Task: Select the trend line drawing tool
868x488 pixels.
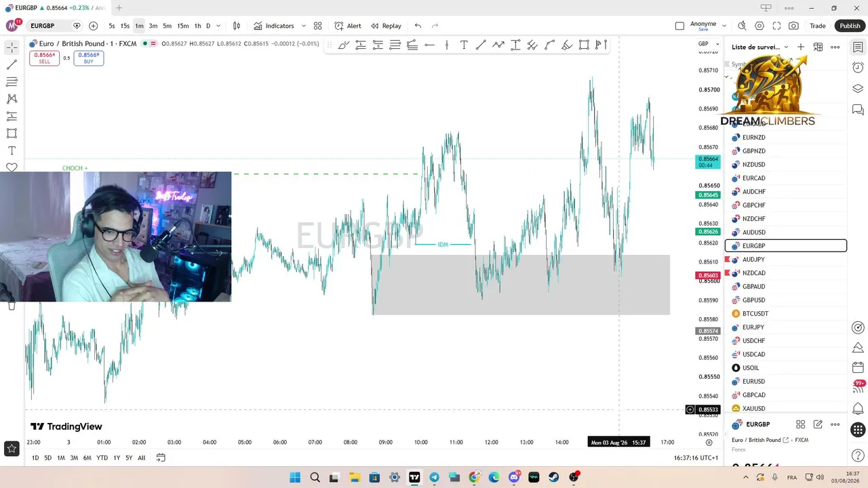Action: [12, 64]
